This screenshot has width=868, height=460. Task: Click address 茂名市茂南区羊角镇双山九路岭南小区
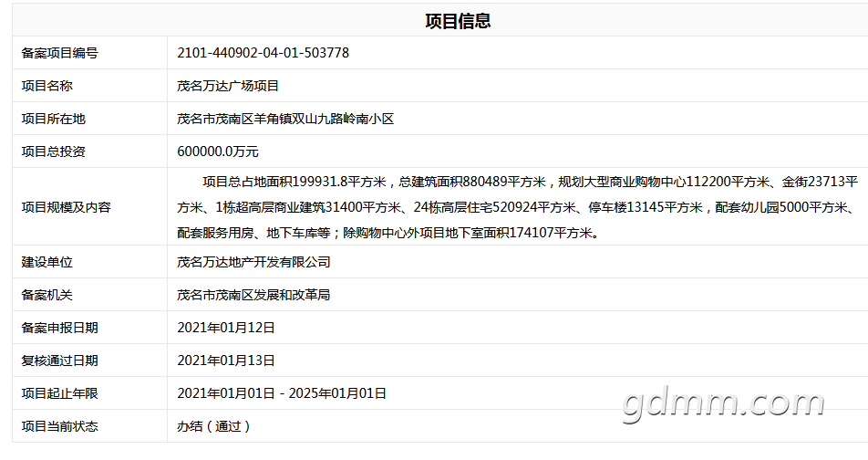(285, 119)
